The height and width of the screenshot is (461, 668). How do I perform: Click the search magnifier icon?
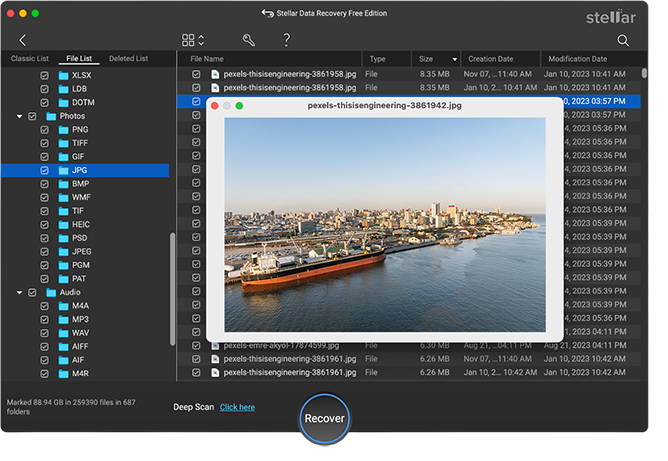pyautogui.click(x=623, y=40)
